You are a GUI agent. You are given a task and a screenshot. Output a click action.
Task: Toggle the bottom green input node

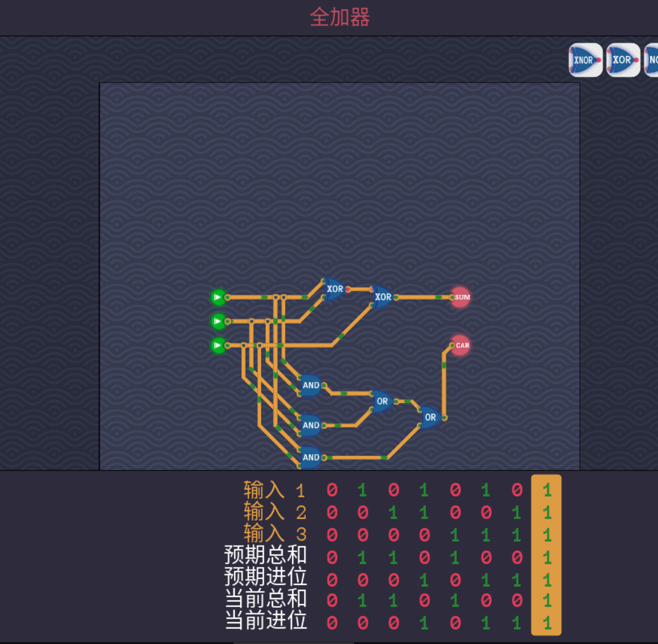[218, 345]
